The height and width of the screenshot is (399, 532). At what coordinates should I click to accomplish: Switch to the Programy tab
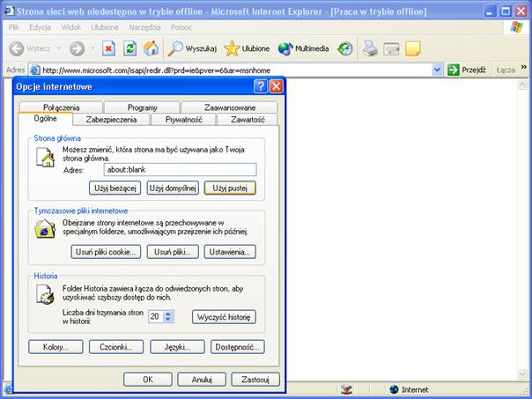pyautogui.click(x=142, y=107)
